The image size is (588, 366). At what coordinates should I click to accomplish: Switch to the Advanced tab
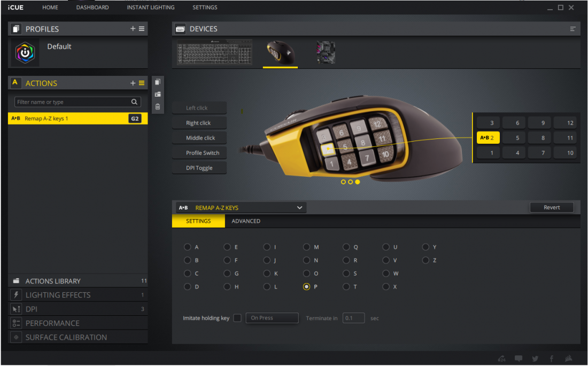[246, 221]
